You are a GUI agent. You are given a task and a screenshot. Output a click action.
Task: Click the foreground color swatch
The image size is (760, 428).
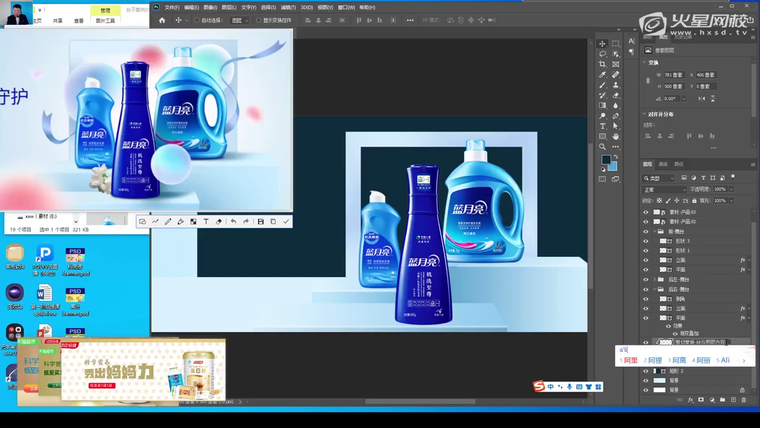606,160
